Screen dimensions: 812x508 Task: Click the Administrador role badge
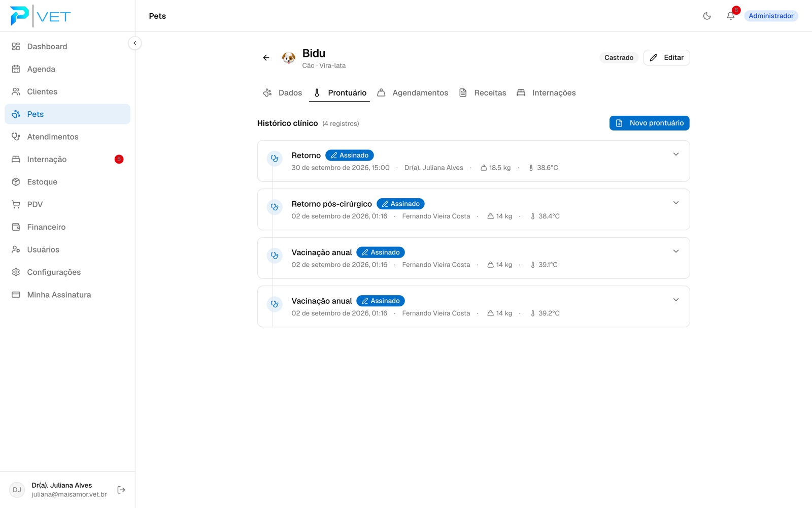[771, 16]
